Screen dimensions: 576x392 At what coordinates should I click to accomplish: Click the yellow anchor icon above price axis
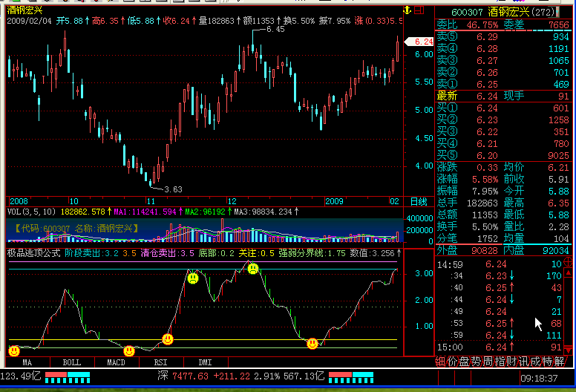[x=407, y=10]
